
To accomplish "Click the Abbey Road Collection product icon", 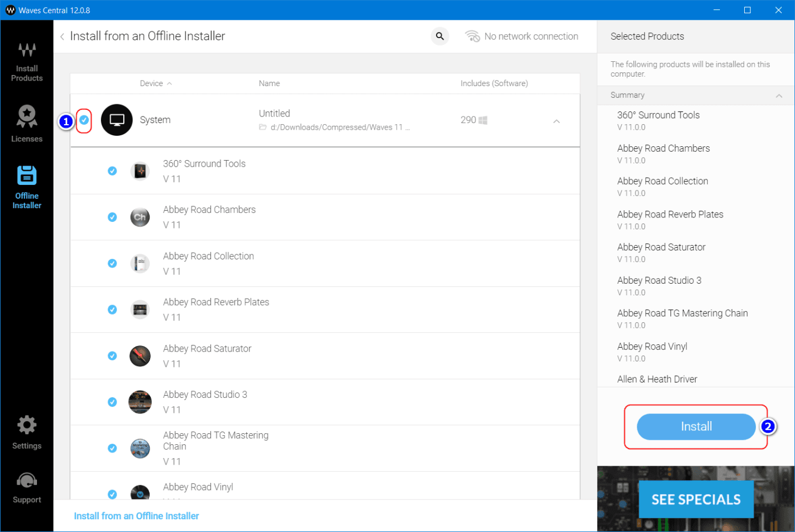I will point(140,263).
